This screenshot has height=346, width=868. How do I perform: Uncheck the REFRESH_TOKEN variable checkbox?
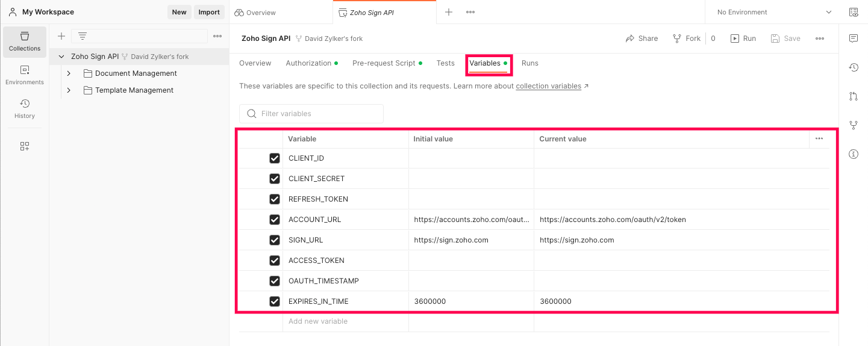point(275,199)
